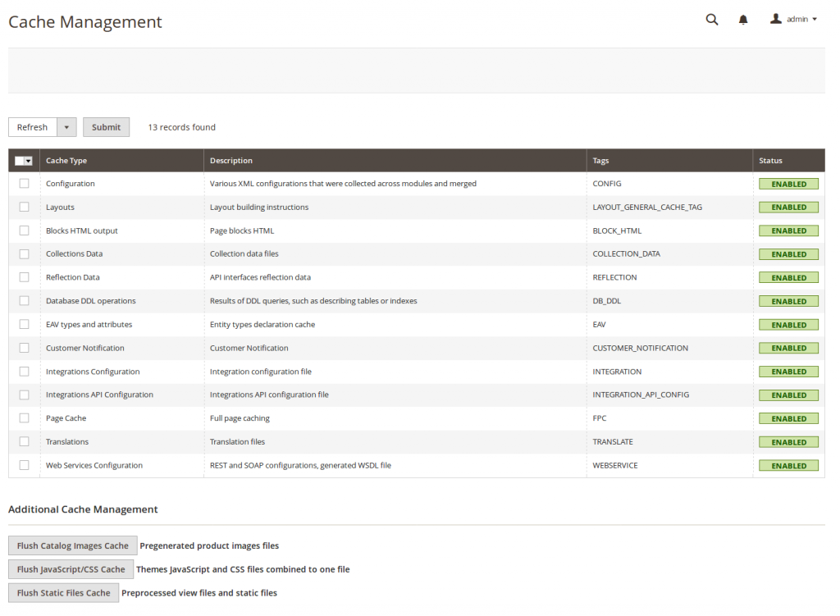
Task: Open the admin account menu
Action: tap(800, 19)
